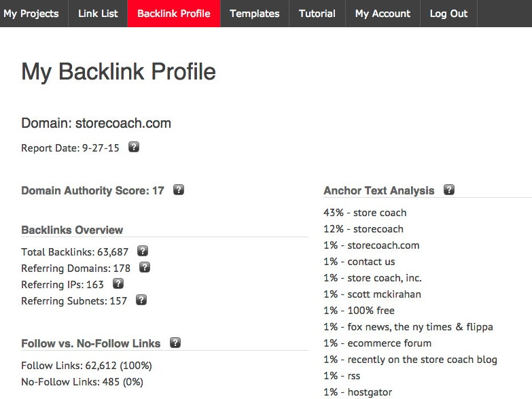Click the Anchor Text Analysis heading
This screenshot has height=399, width=532.
click(x=379, y=190)
